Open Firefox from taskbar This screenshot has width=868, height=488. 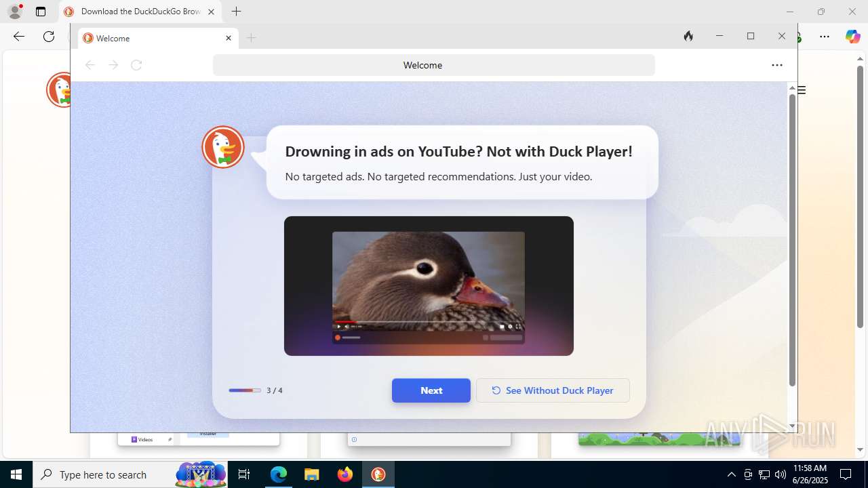coord(345,474)
